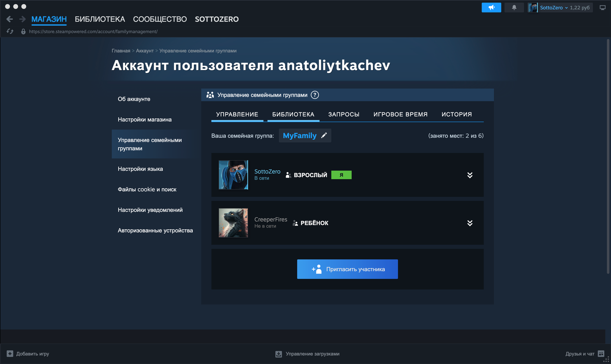Open friends list icon at bottom right
The height and width of the screenshot is (364, 611).
click(601, 353)
